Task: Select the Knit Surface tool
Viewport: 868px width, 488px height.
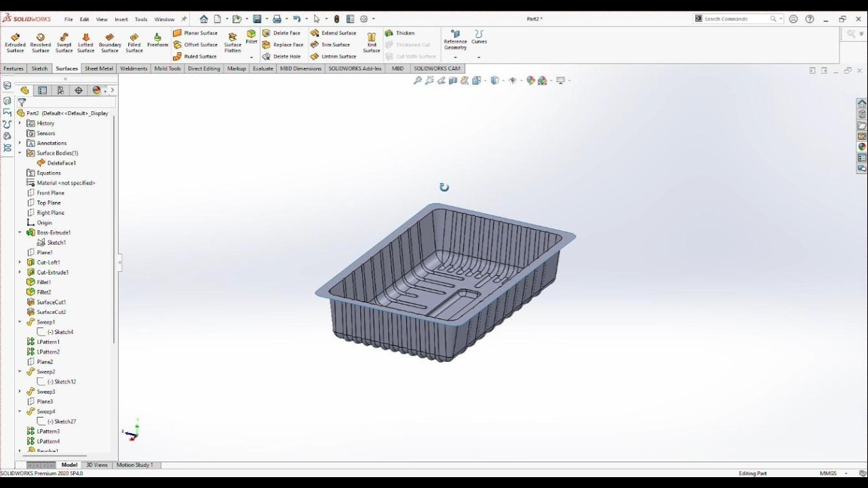Action: 372,42
